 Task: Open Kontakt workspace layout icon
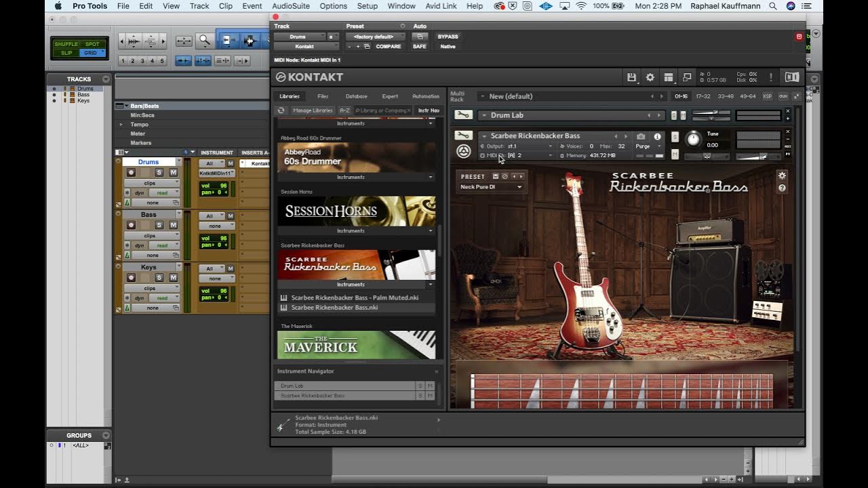668,77
